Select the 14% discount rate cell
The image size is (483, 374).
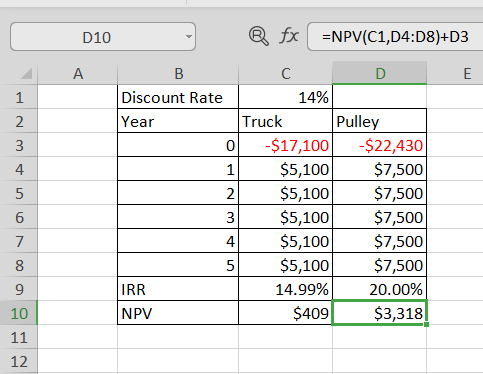point(286,97)
